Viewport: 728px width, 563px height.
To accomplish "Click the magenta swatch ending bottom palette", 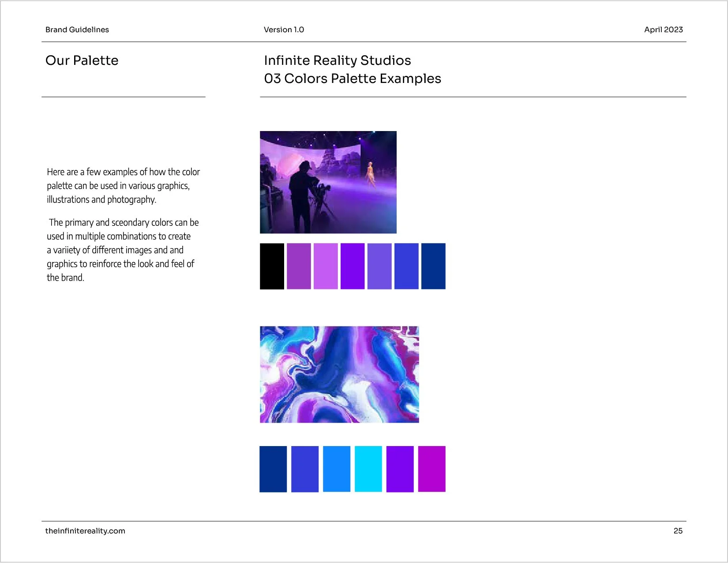I will (x=432, y=469).
